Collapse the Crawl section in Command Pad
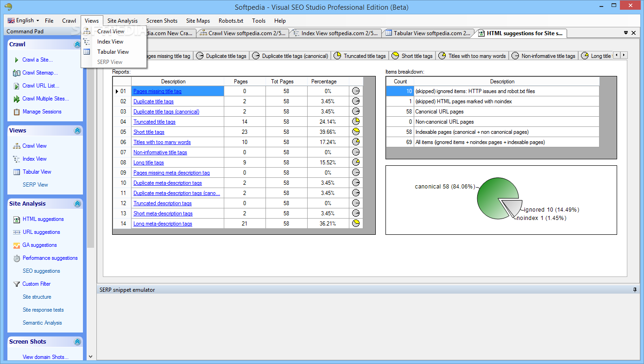The height and width of the screenshot is (364, 644). (77, 44)
